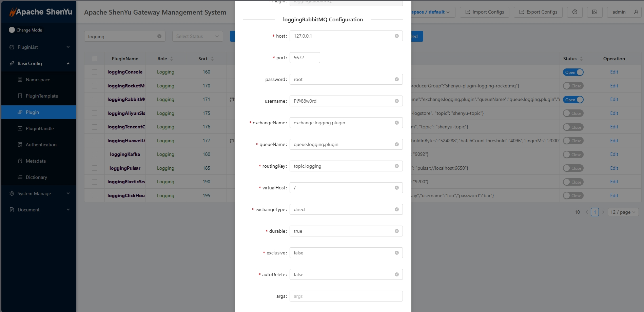Click the Change Mode circle icon

tap(12, 30)
